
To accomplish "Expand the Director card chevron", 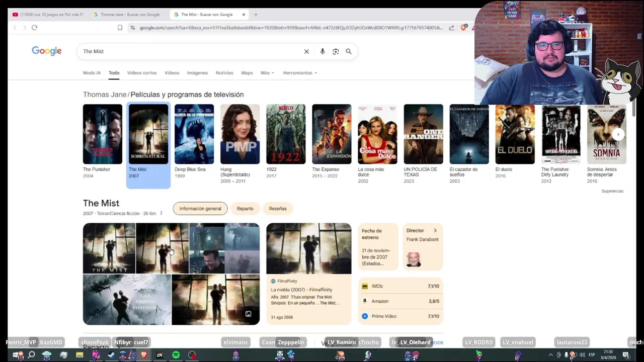I will (x=435, y=231).
